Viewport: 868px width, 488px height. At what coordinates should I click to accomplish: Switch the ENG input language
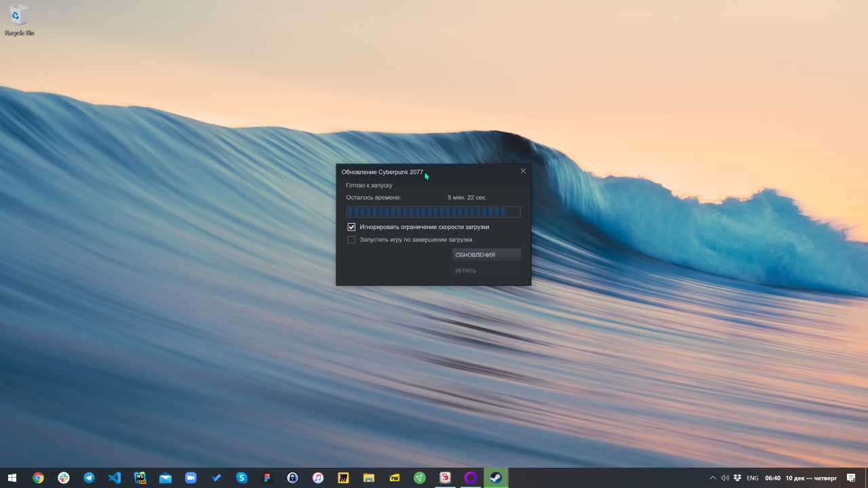point(752,478)
